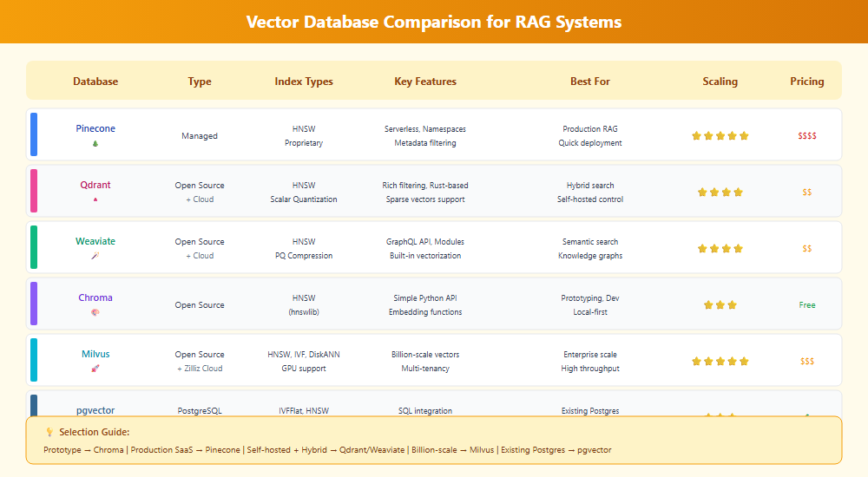Click the magic wand icon under Weaviate
This screenshot has height=477, width=868.
(x=95, y=256)
